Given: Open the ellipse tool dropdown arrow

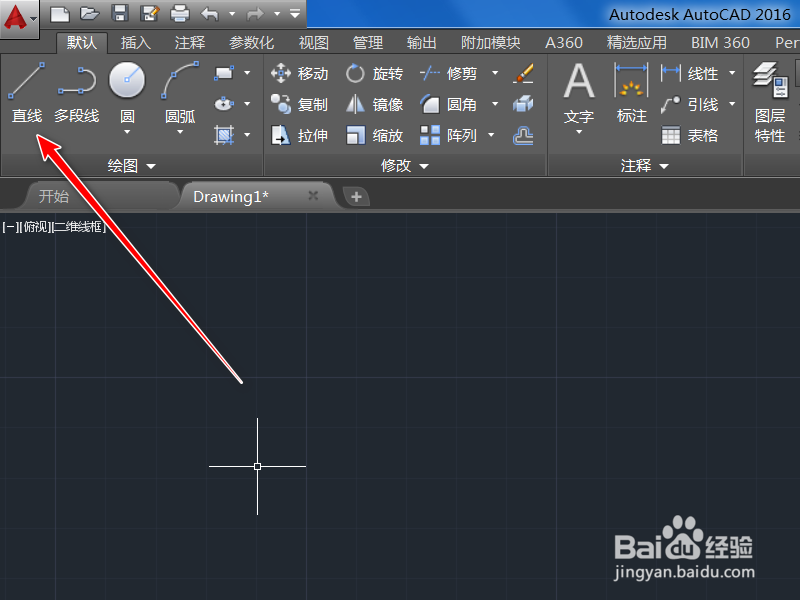Looking at the screenshot, I should (247, 104).
